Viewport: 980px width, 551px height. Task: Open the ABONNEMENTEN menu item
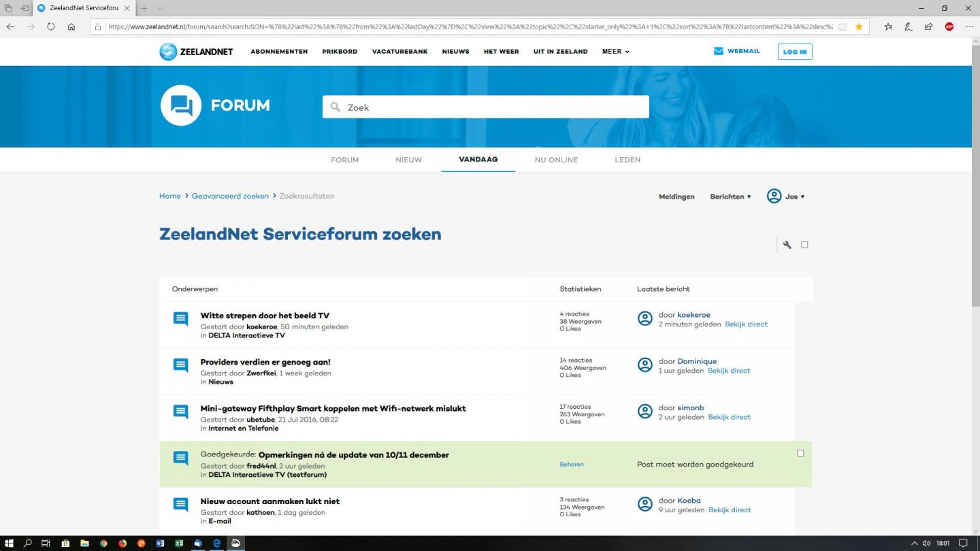pos(279,52)
